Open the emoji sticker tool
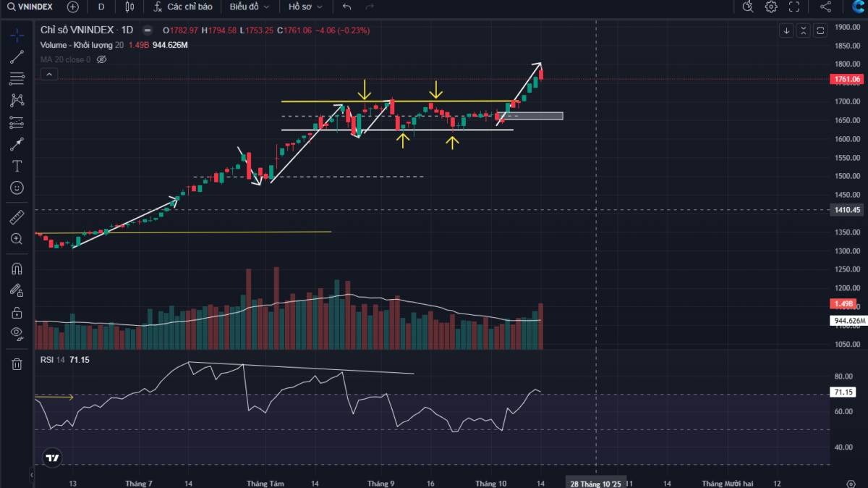This screenshot has width=868, height=488. tap(16, 188)
